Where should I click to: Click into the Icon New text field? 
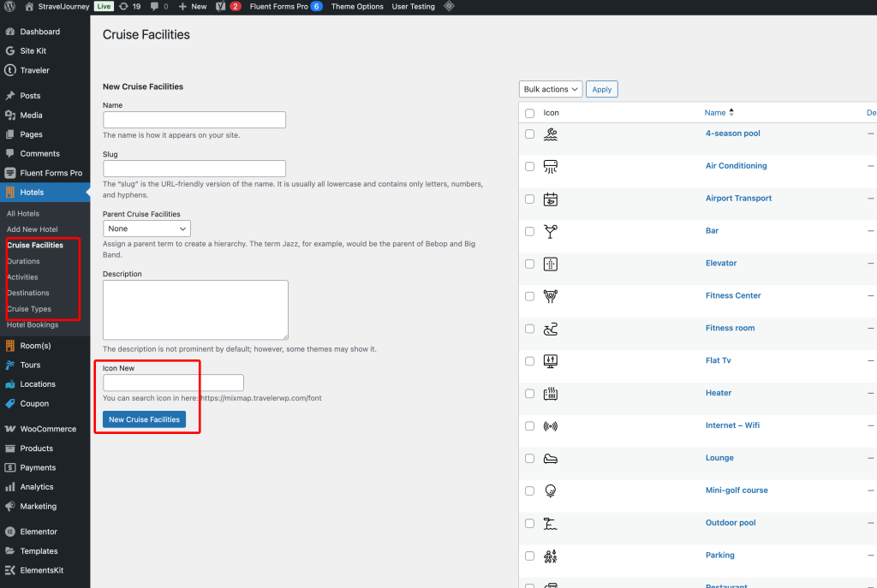pos(173,383)
